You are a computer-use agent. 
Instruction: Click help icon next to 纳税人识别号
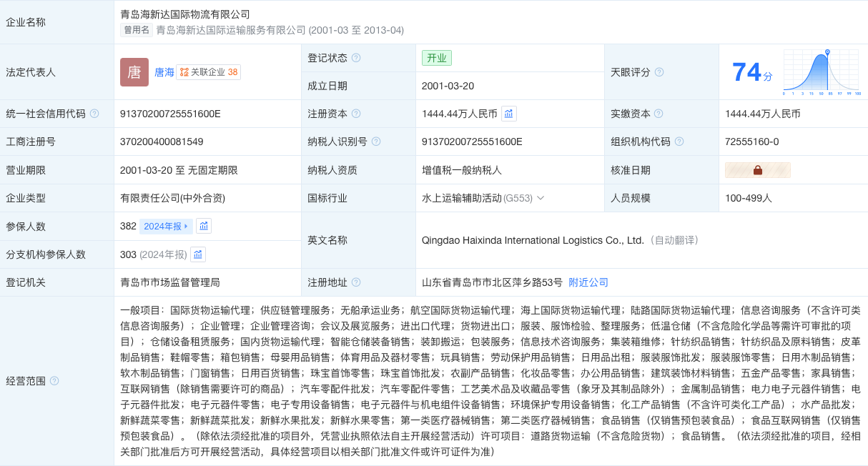click(376, 142)
